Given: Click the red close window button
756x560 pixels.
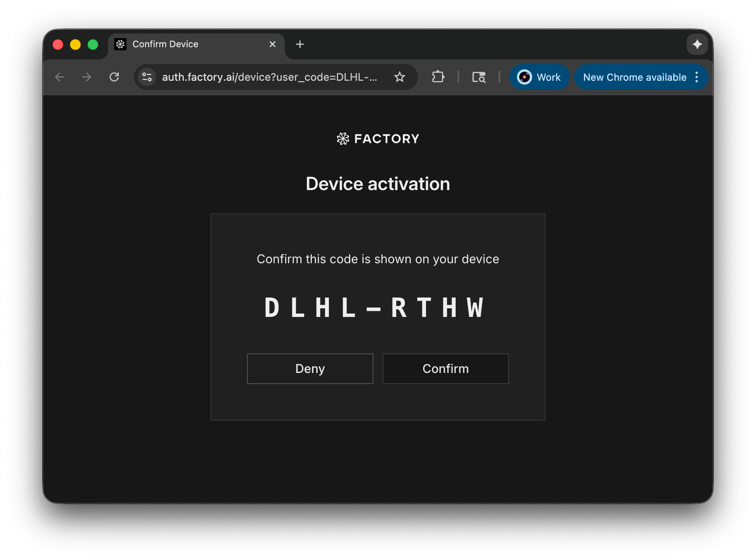Looking at the screenshot, I should coord(58,45).
